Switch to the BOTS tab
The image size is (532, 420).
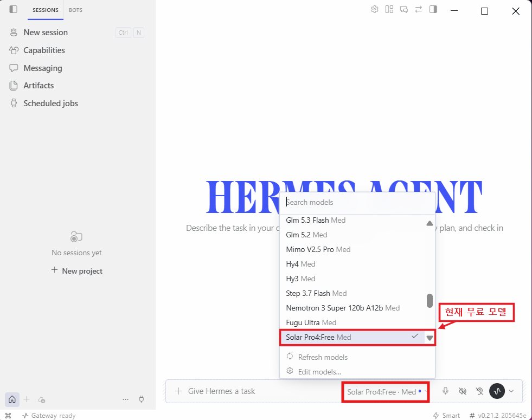click(76, 10)
